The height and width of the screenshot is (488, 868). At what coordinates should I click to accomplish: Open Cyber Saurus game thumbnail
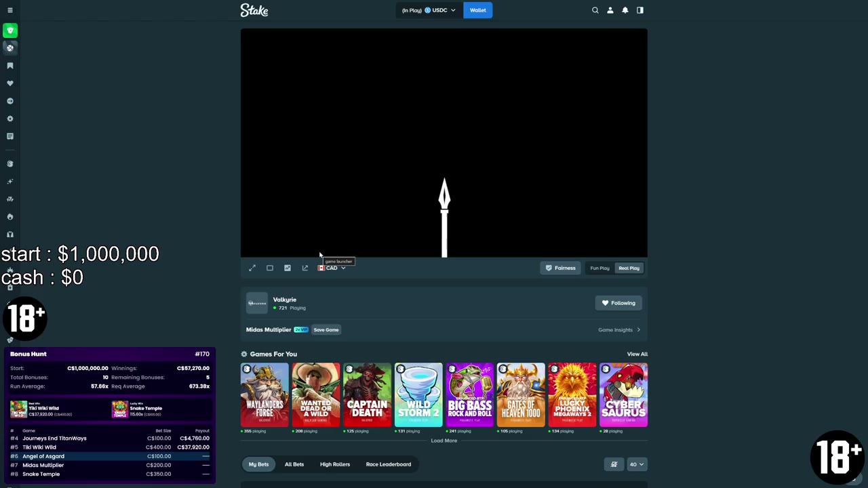tap(624, 395)
